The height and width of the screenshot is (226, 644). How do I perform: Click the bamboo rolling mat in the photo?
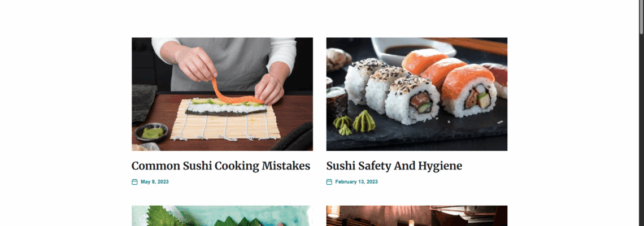(225, 124)
